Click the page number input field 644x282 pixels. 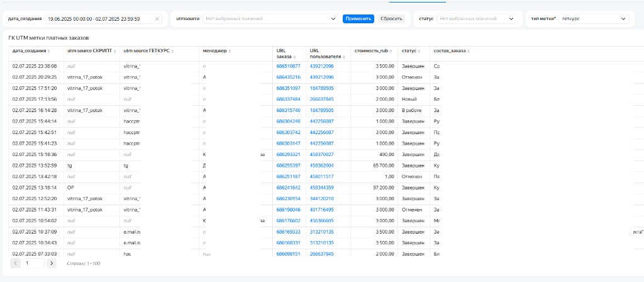[33, 263]
